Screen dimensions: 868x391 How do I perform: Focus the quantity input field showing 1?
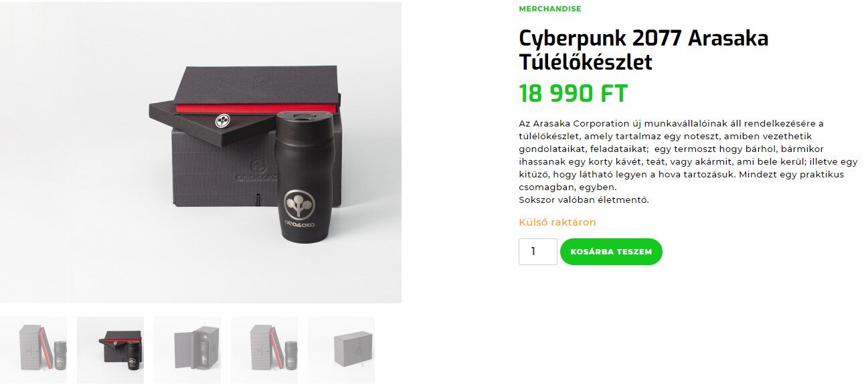pos(537,252)
